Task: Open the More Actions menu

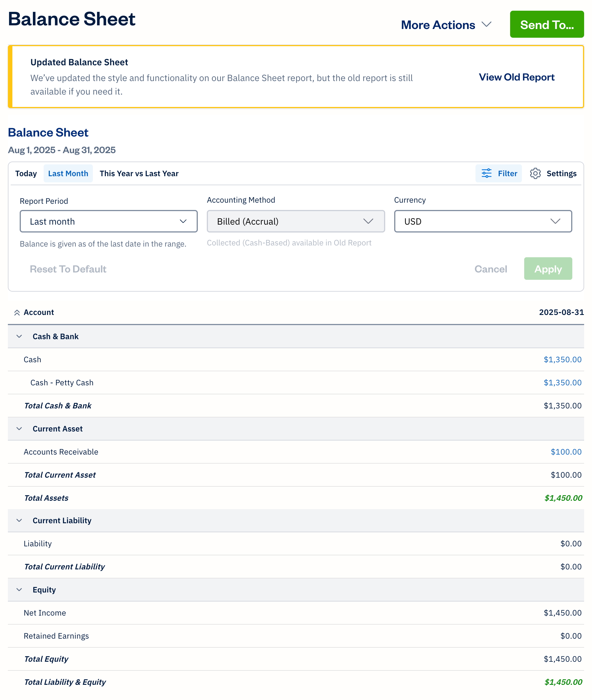Action: (x=446, y=25)
